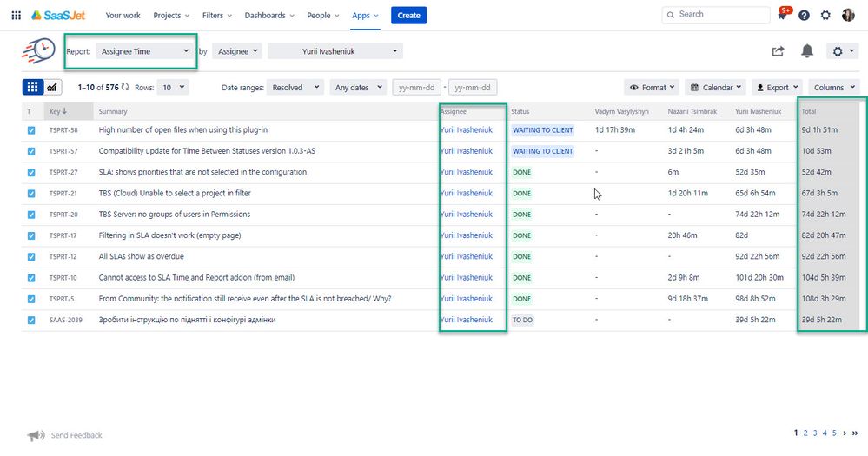Click the refresh icon next to 576
The width and height of the screenshot is (868, 456).
point(125,87)
